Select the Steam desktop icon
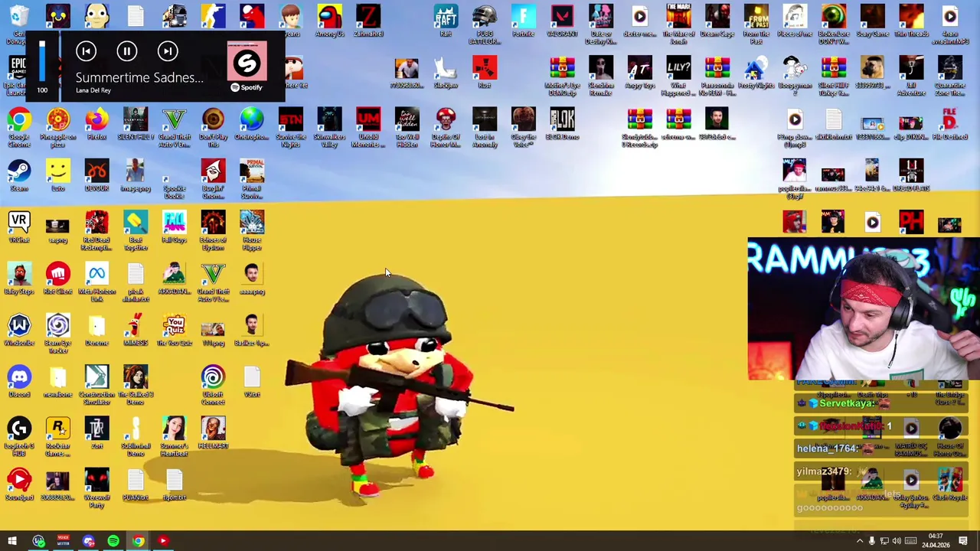The image size is (980, 551). tap(19, 175)
